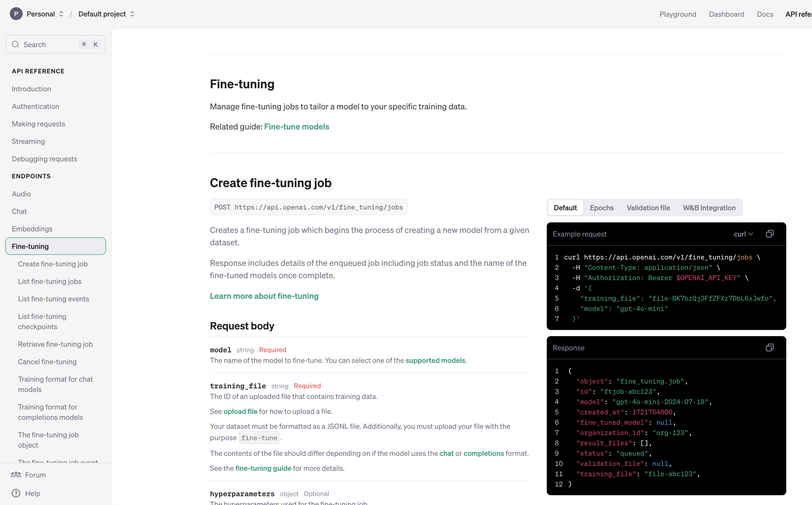Open the supported models link

(435, 360)
